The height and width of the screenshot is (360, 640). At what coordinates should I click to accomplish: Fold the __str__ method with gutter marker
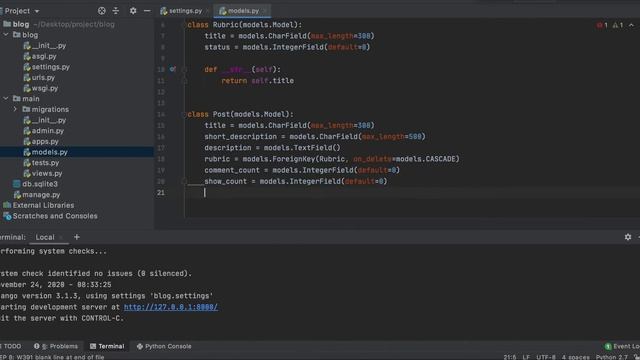(x=184, y=69)
